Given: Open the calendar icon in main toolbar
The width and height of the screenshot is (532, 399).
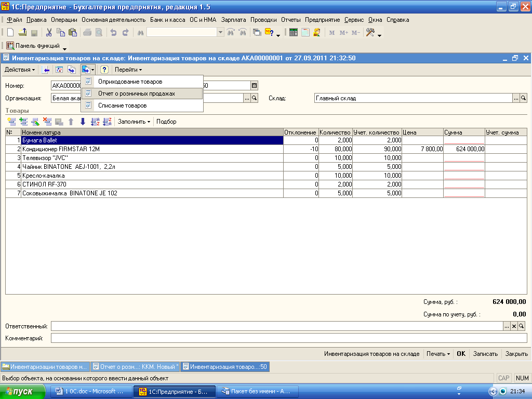Looking at the screenshot, I should (305, 33).
